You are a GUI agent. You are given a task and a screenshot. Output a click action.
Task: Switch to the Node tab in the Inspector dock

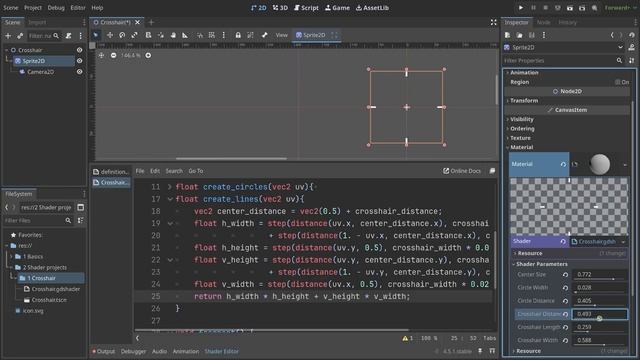[543, 22]
